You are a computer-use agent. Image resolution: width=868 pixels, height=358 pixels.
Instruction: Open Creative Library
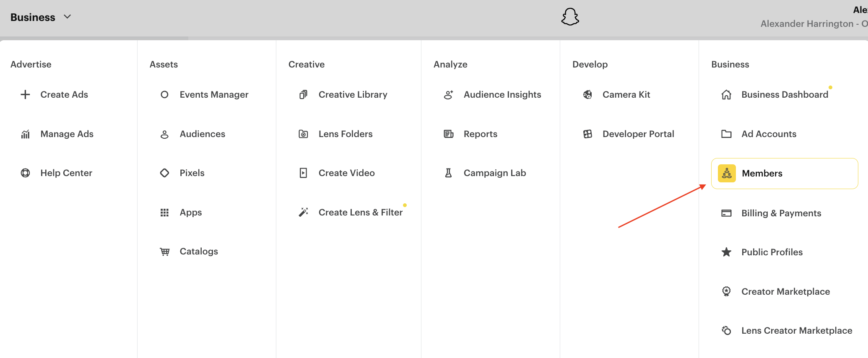coord(353,95)
